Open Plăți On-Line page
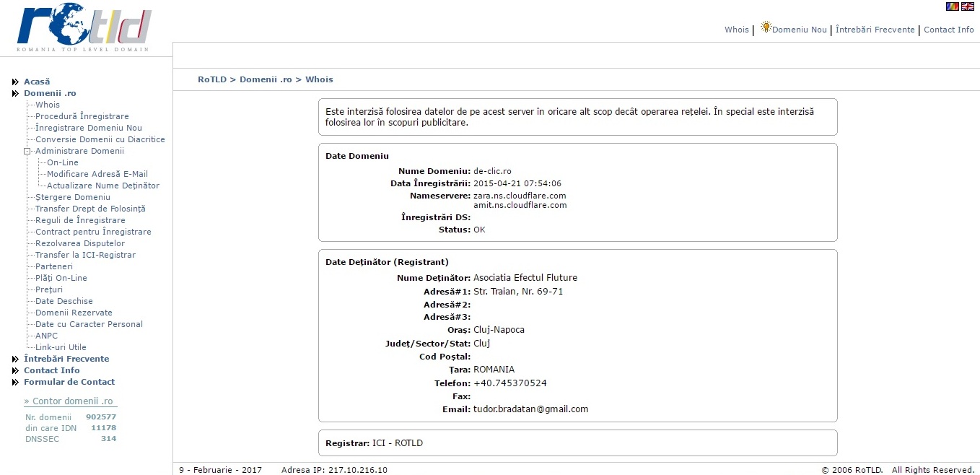The height and width of the screenshot is (475, 980). 61,279
